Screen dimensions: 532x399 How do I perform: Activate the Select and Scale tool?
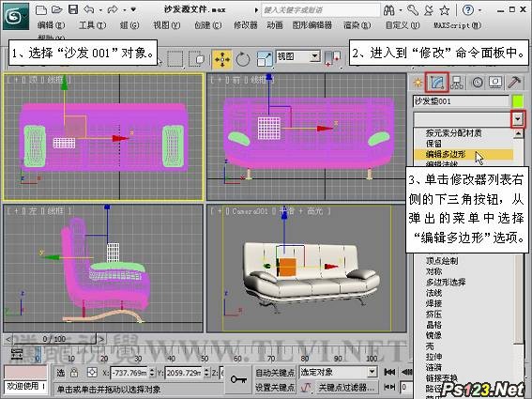(265, 59)
